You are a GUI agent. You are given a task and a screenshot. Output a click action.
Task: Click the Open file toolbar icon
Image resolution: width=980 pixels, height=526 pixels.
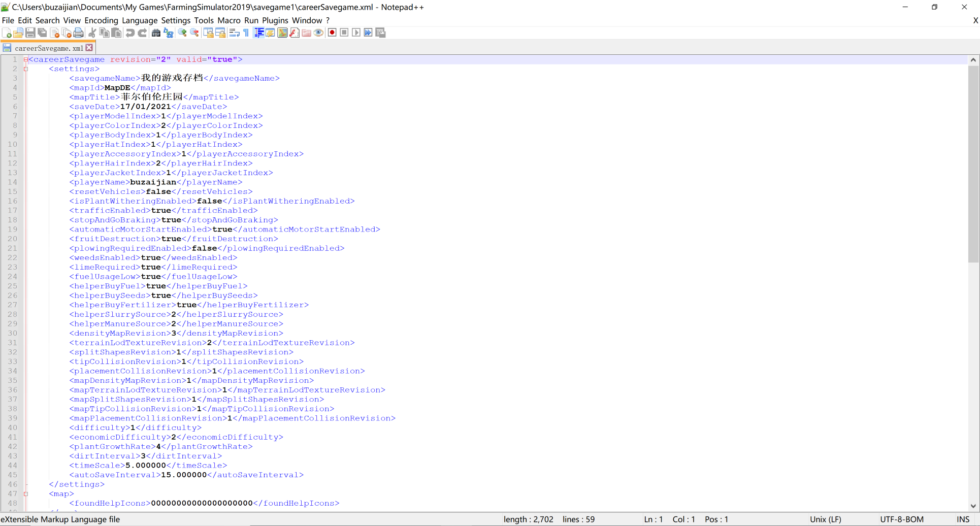pos(18,33)
